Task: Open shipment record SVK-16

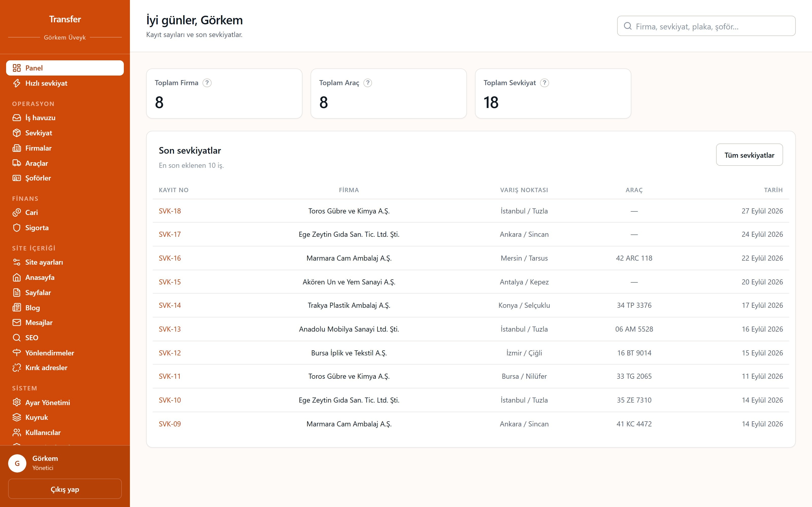Action: pyautogui.click(x=170, y=258)
